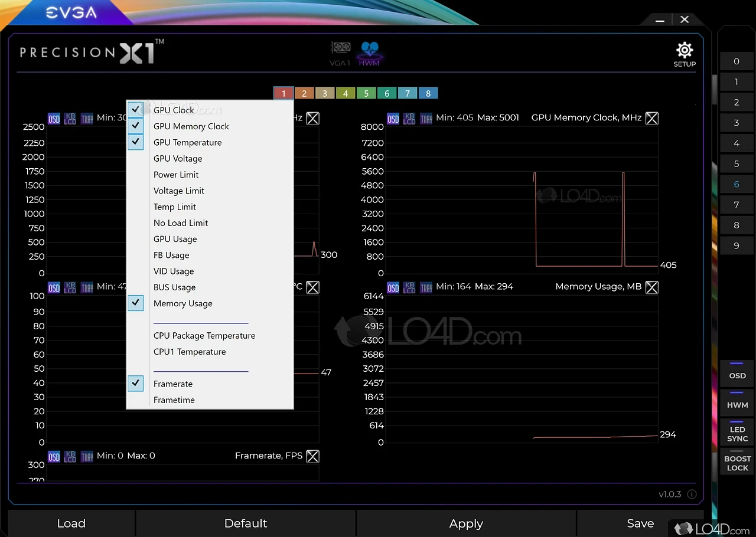The image size is (756, 537).
Task: Click the Default button
Action: (246, 523)
